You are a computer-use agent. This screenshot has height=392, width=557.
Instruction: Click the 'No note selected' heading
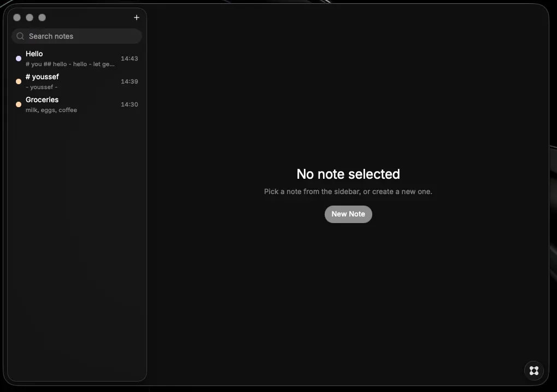click(x=348, y=174)
